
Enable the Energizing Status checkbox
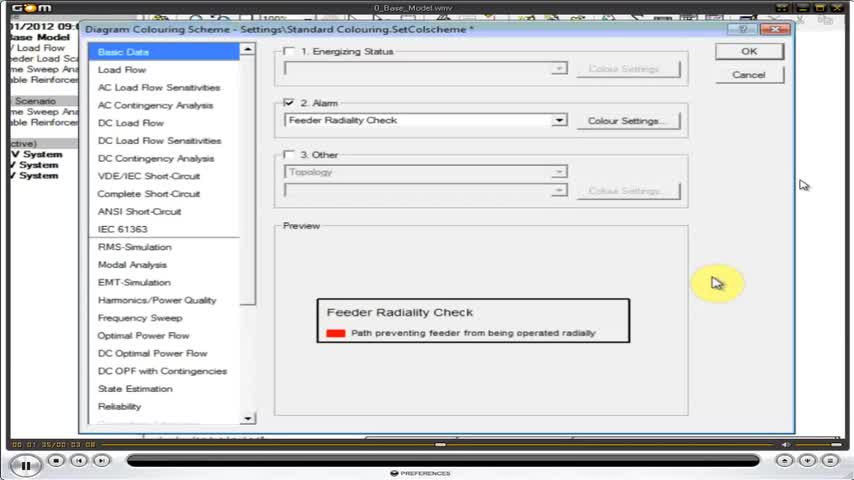(289, 51)
